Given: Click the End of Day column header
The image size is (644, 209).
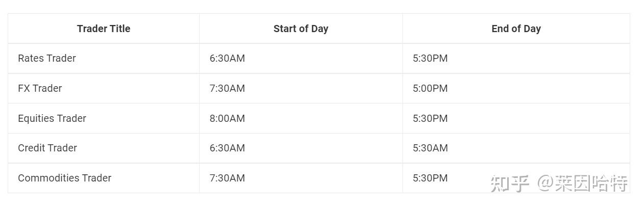Looking at the screenshot, I should 516,29.
